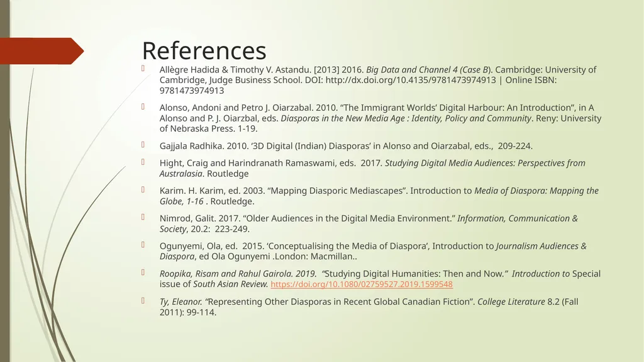The height and width of the screenshot is (362, 644).
Task: Select the Roopika, Risam and Rahul Gairola reference
Action: tap(380, 279)
